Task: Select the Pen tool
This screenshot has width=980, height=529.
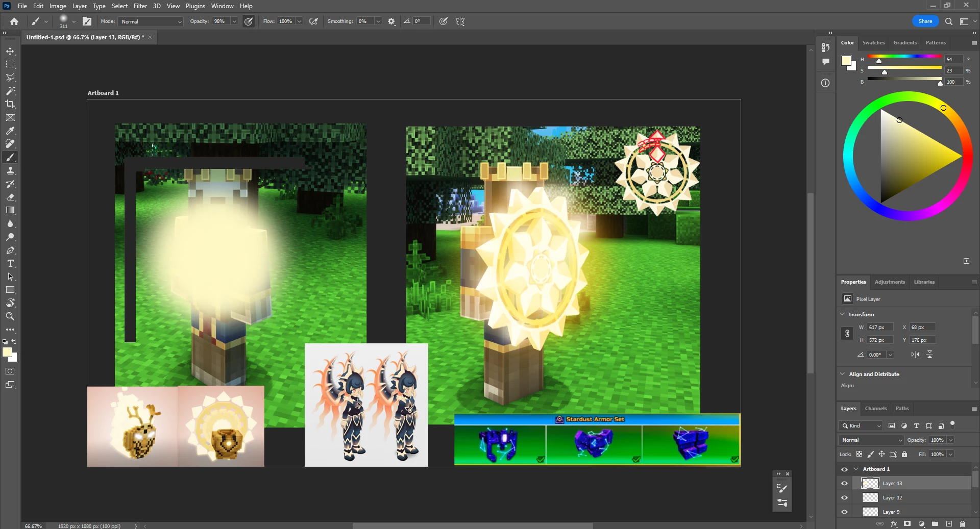Action: [10, 250]
